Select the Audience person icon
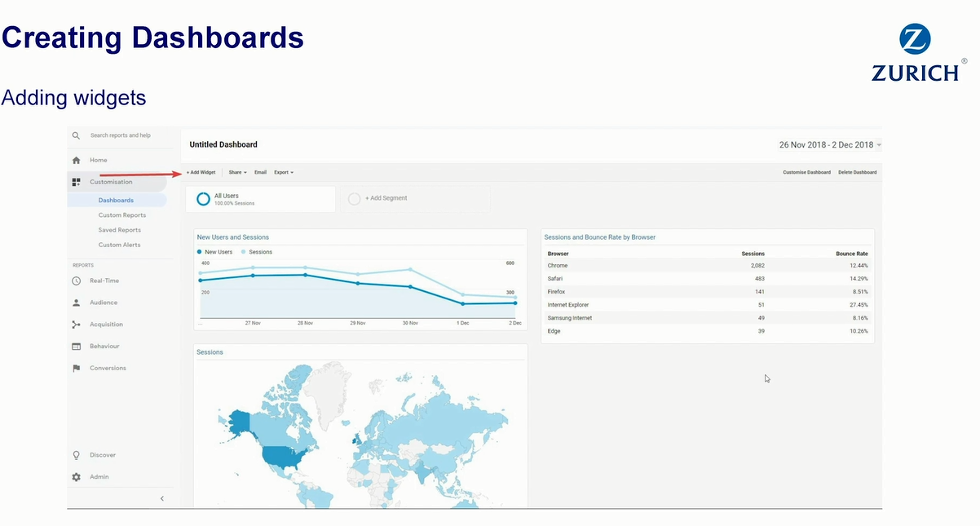This screenshot has width=980, height=526. (76, 303)
